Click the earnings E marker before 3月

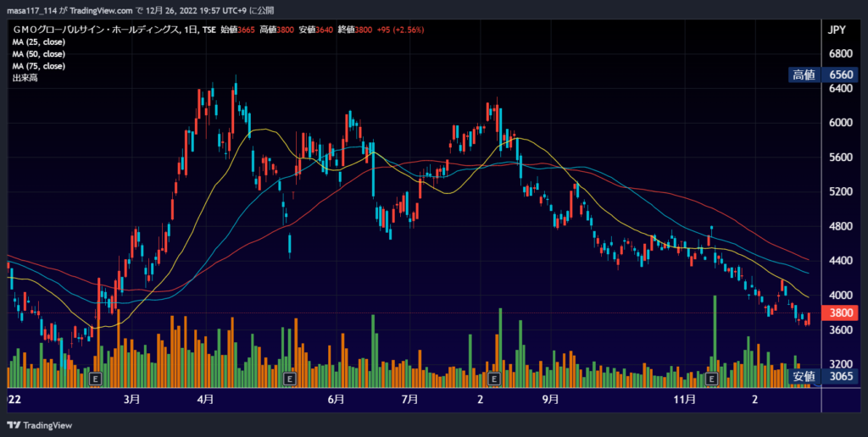click(x=96, y=379)
